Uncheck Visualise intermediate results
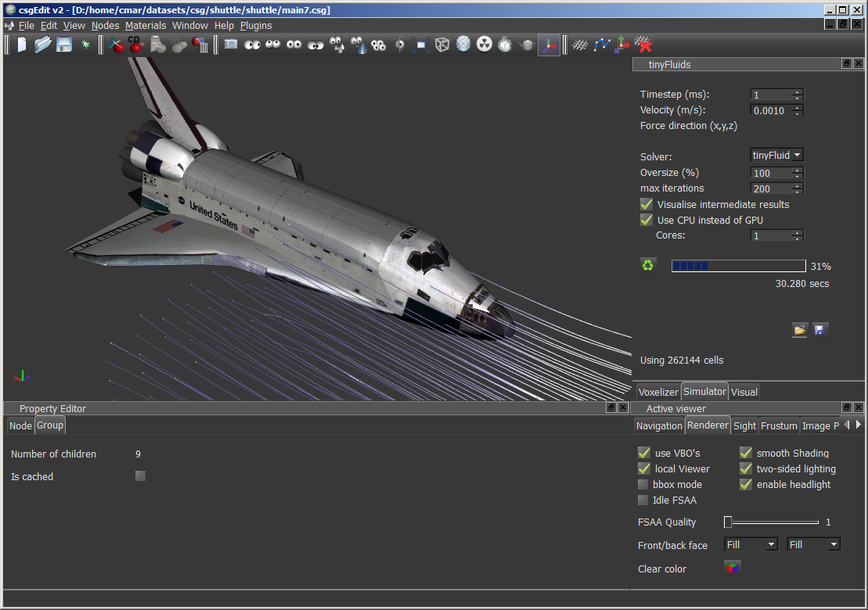868x610 pixels. (646, 204)
